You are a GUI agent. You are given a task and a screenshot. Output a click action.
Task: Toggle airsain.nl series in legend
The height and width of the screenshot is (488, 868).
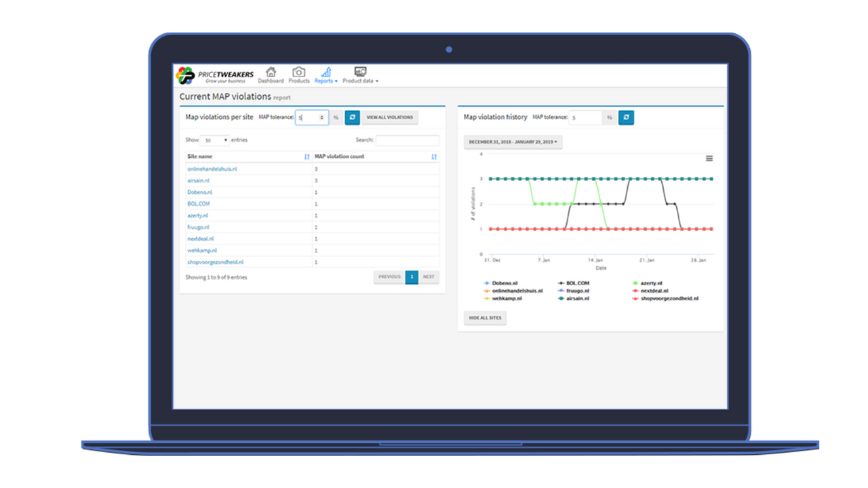point(573,298)
